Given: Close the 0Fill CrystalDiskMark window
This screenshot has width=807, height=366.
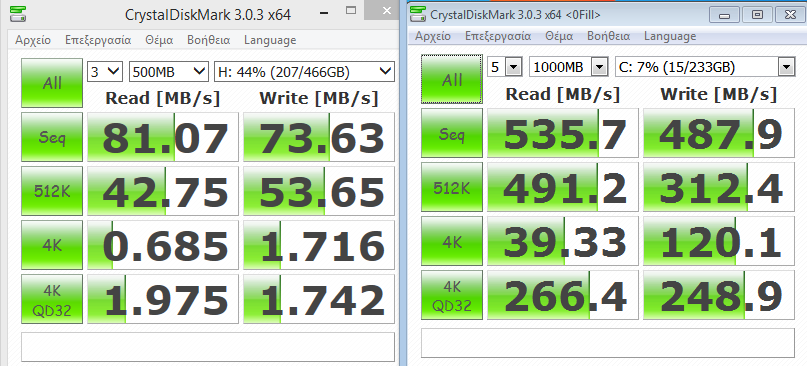Looking at the screenshot, I should 790,15.
